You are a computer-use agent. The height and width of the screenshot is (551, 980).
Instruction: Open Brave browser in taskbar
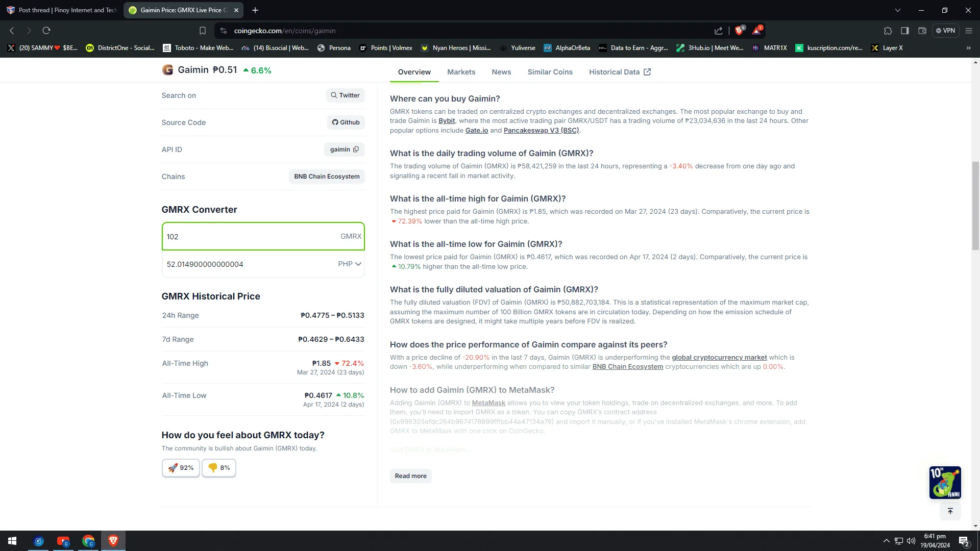pyautogui.click(x=113, y=541)
